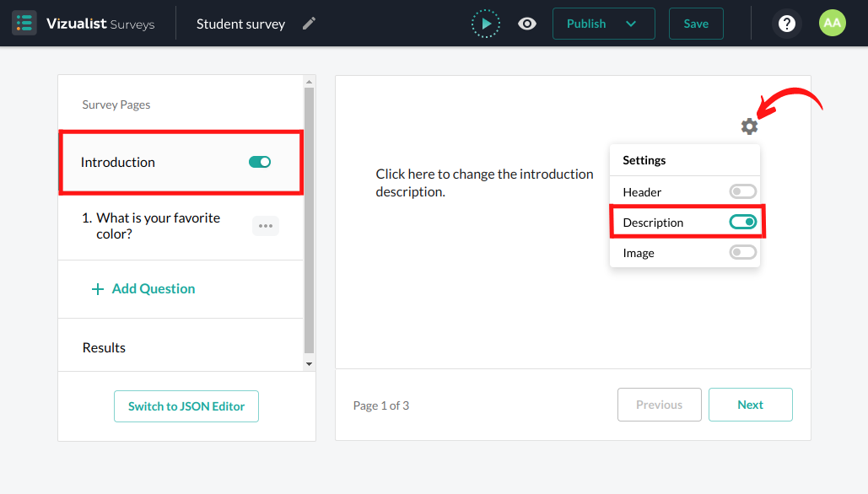Open three-dot options for question 1
This screenshot has height=494, width=868.
266,226
